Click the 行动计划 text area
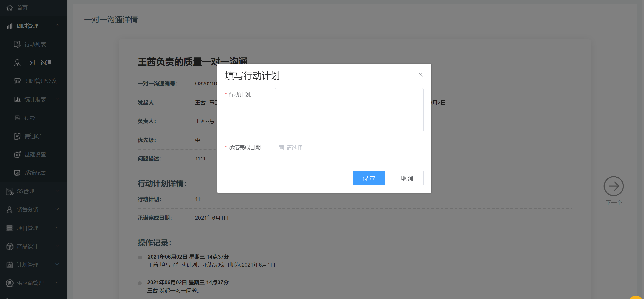 tap(349, 110)
